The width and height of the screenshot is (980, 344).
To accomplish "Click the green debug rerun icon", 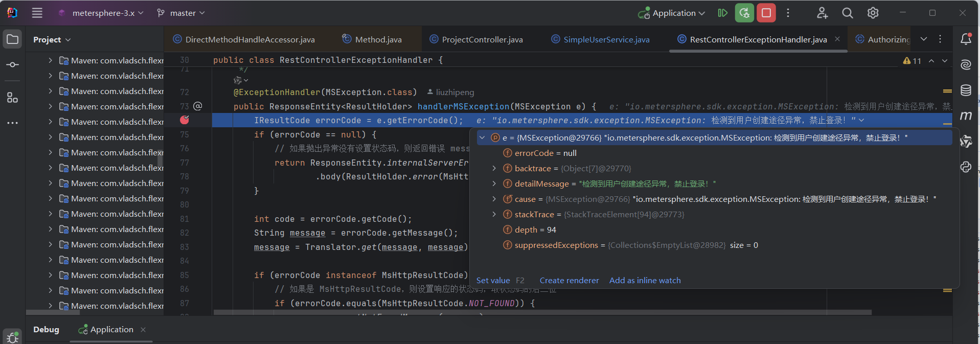I will (x=744, y=13).
